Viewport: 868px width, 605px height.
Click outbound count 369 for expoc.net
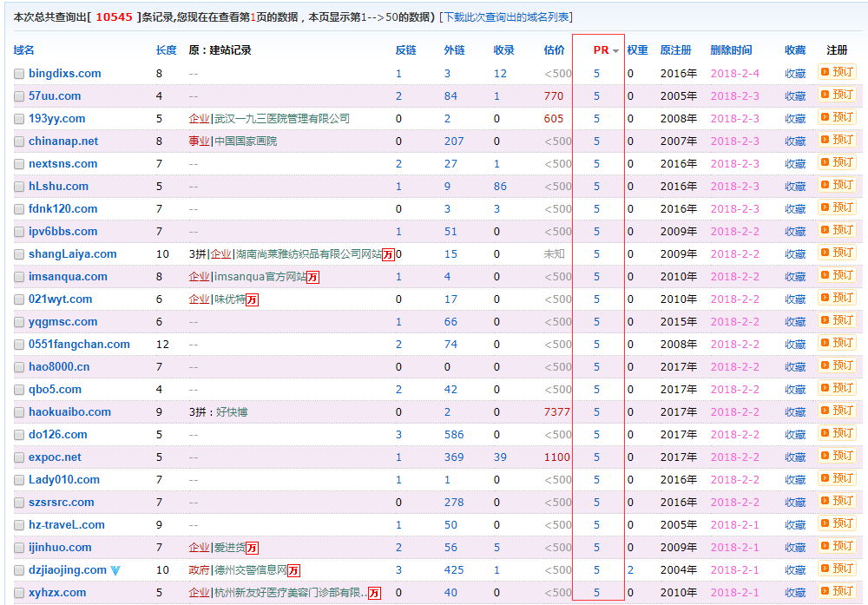click(x=454, y=457)
